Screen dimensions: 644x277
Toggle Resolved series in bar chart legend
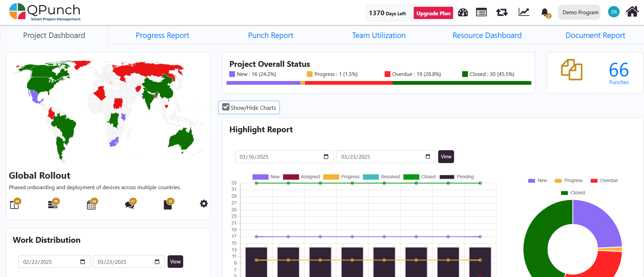381,177
